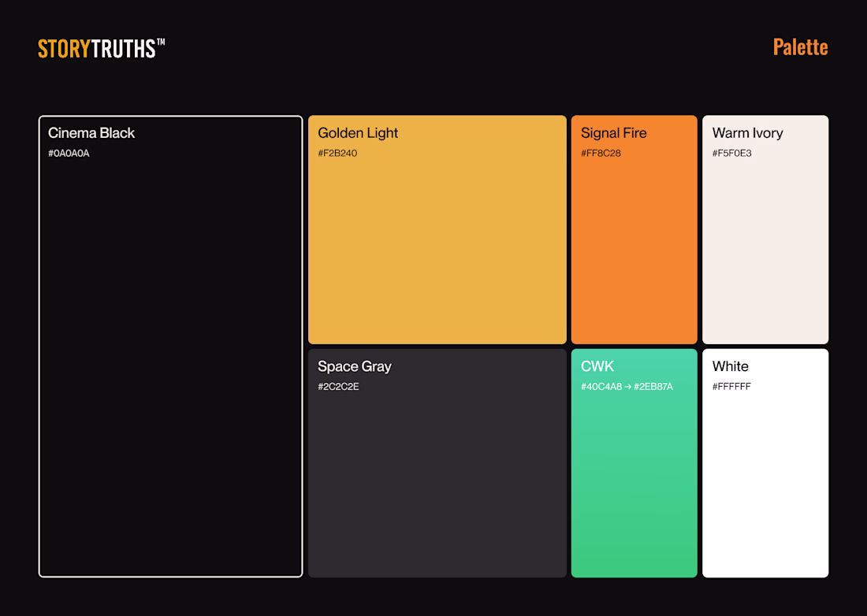Image resolution: width=867 pixels, height=616 pixels.
Task: Click the orange Palette heading
Action: pyautogui.click(x=800, y=47)
